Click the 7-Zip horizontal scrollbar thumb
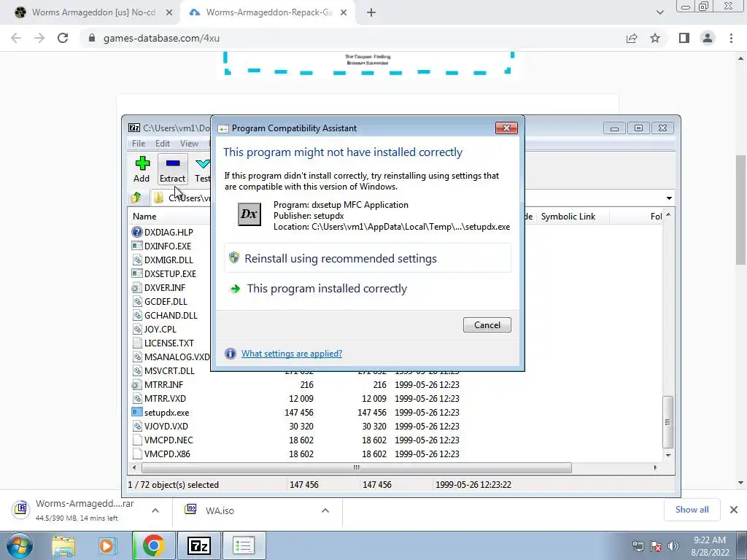This screenshot has height=560, width=747. click(x=356, y=467)
